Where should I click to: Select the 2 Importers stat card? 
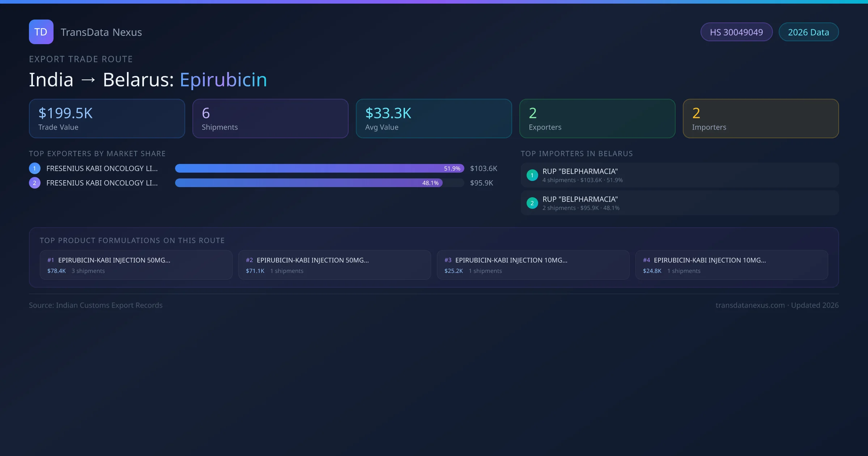pyautogui.click(x=761, y=118)
